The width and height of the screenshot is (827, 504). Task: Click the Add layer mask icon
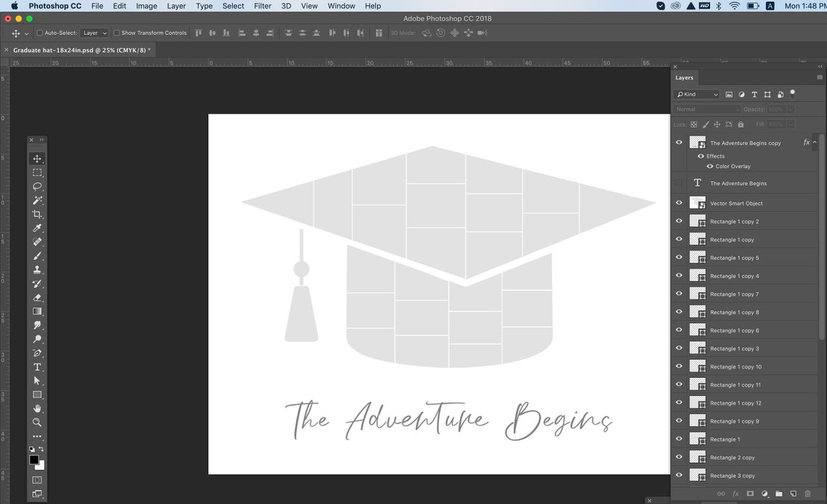(750, 493)
